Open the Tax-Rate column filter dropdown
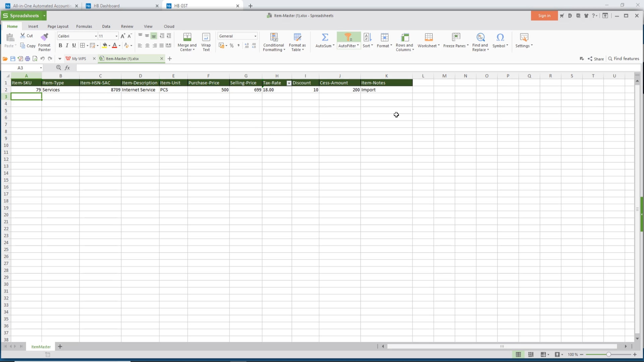 tap(289, 83)
